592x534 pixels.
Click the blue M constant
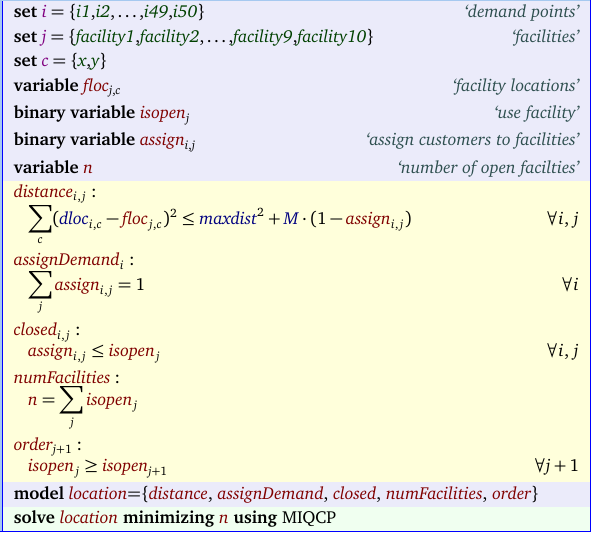click(x=290, y=218)
